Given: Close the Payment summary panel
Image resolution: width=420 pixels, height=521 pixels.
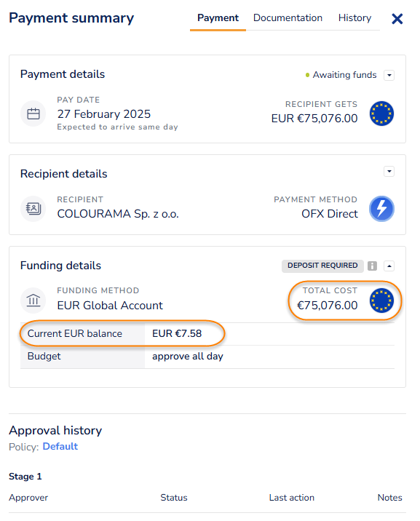Looking at the screenshot, I should 397,19.
